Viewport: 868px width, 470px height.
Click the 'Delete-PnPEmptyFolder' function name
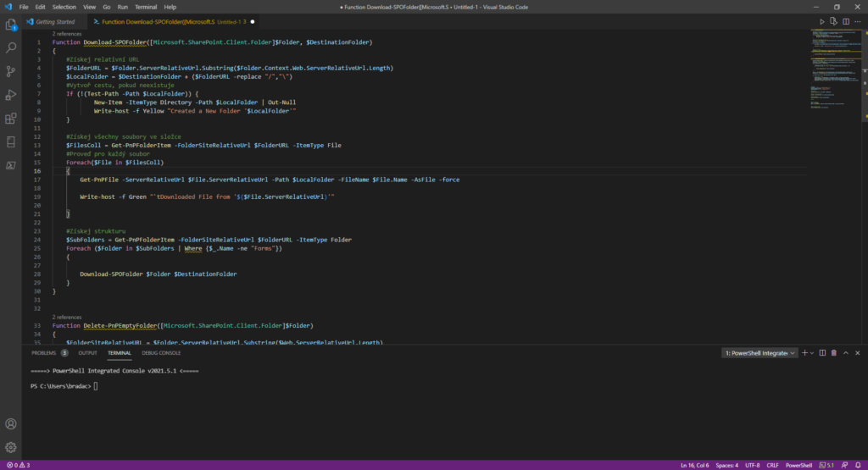point(120,326)
